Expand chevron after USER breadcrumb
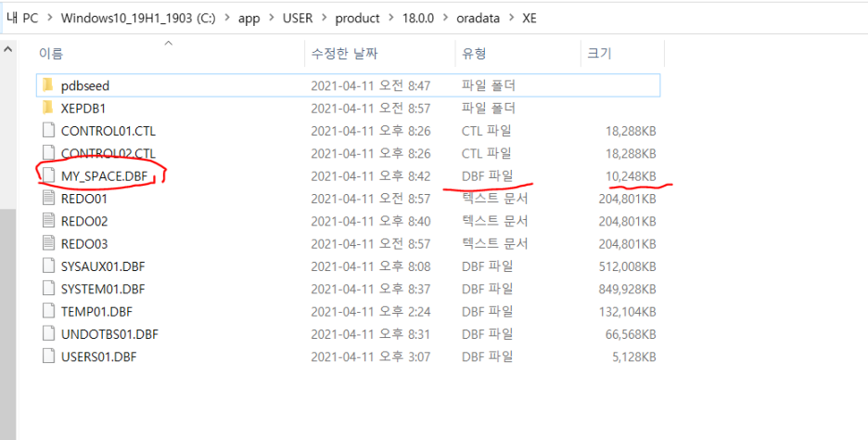This screenshot has height=440, width=868. coord(325,18)
